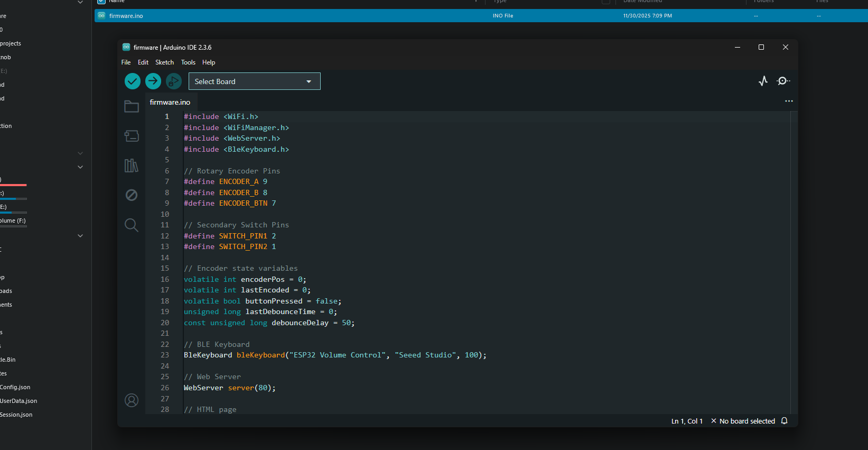Click the Ln 1, Col 1 position indicator

point(687,421)
